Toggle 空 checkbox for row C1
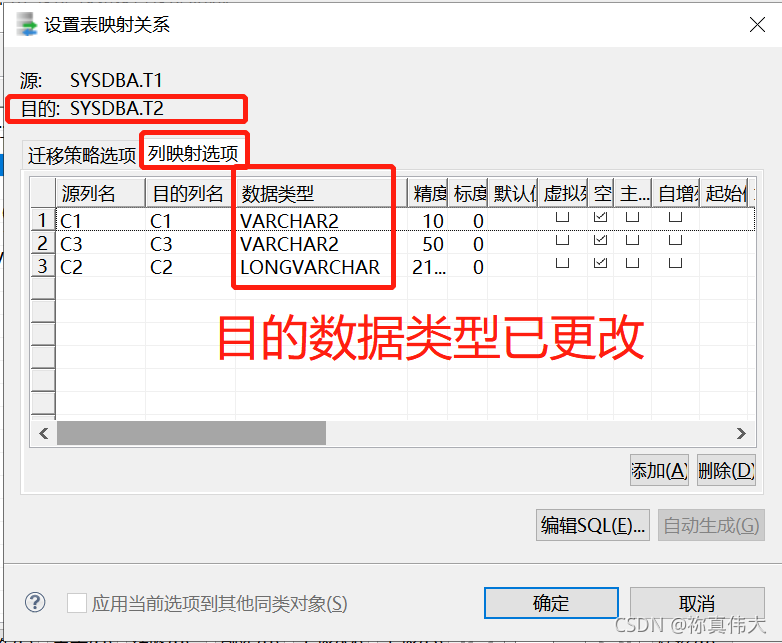Viewport: 782px width, 643px height. (x=600, y=217)
